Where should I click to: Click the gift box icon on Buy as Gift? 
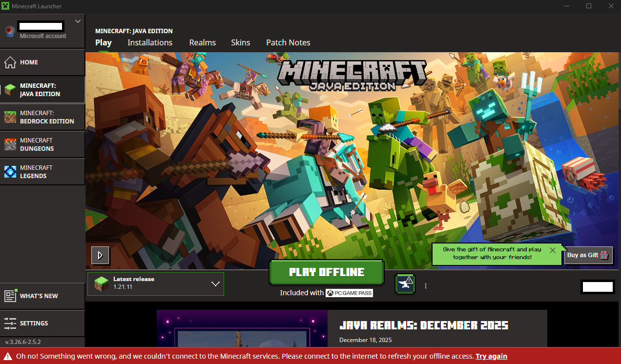pyautogui.click(x=604, y=255)
